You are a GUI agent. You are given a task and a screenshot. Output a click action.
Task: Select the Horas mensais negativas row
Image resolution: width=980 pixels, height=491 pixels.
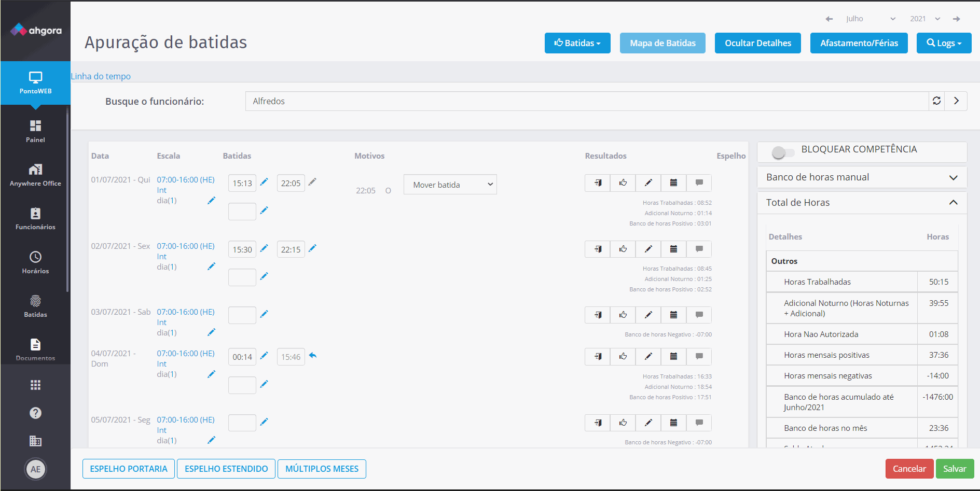[862, 376]
